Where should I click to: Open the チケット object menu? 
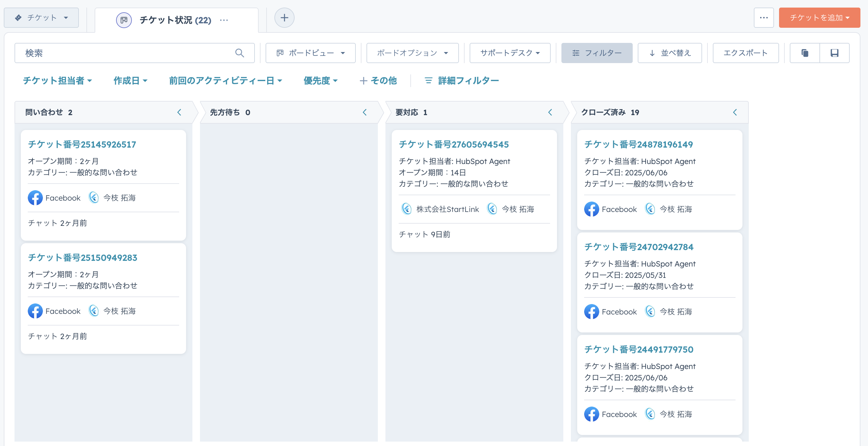41,18
